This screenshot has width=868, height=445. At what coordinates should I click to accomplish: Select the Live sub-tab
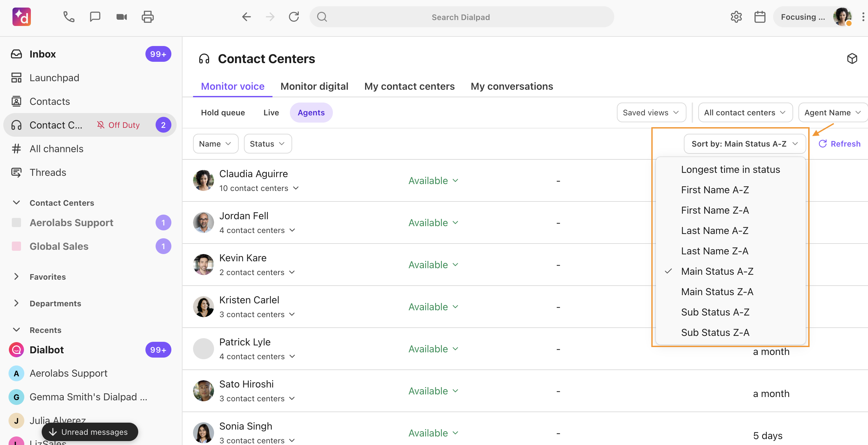271,113
